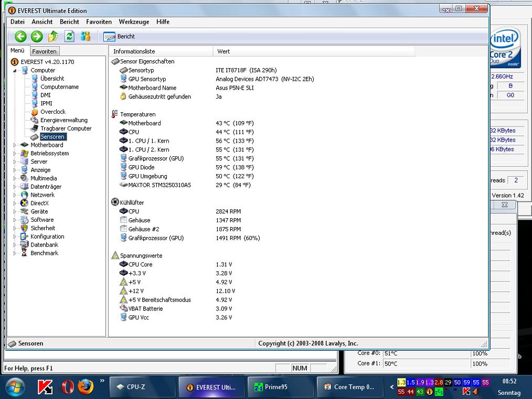
Task: Click the green Forward arrow toolbar icon
Action: click(37, 36)
